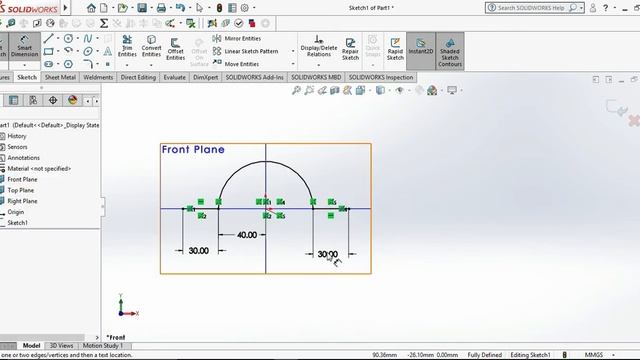Open the Motion Study 1 tab
Image resolution: width=640 pixels, height=360 pixels.
click(x=102, y=346)
